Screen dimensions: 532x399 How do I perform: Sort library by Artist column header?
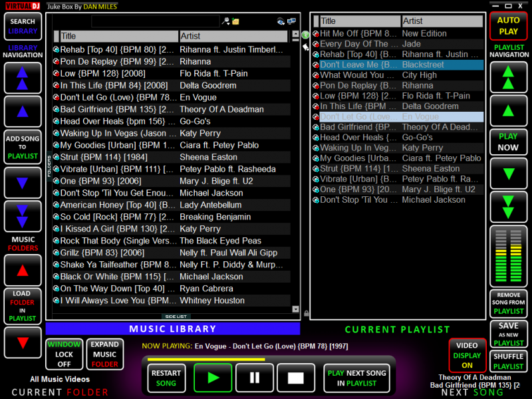(233, 36)
